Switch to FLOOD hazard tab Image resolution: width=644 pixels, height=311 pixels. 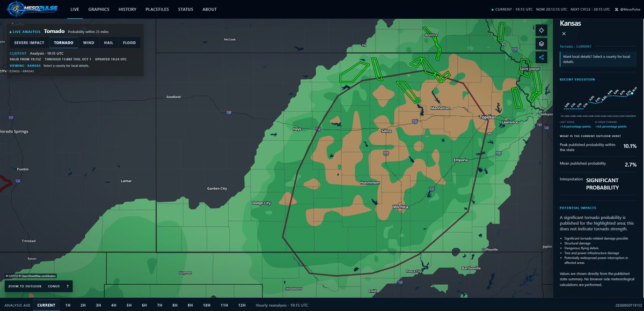(129, 43)
